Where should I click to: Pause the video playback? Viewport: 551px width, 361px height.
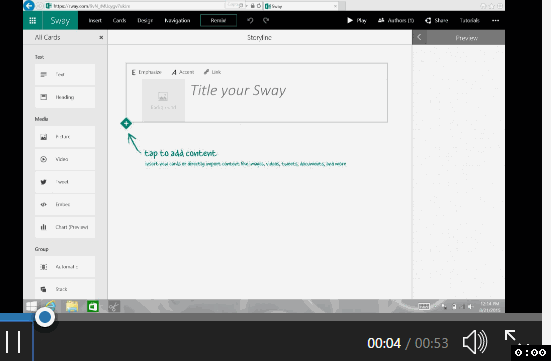(13, 341)
